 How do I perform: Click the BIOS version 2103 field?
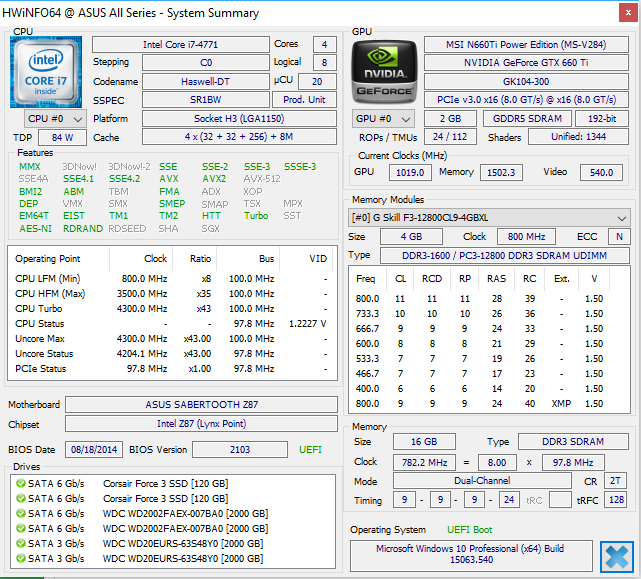click(240, 450)
